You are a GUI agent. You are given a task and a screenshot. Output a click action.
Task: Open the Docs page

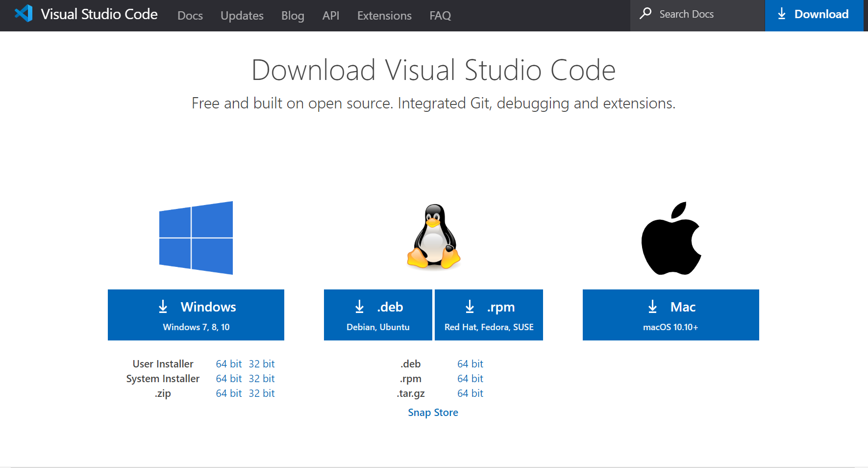[x=190, y=16]
